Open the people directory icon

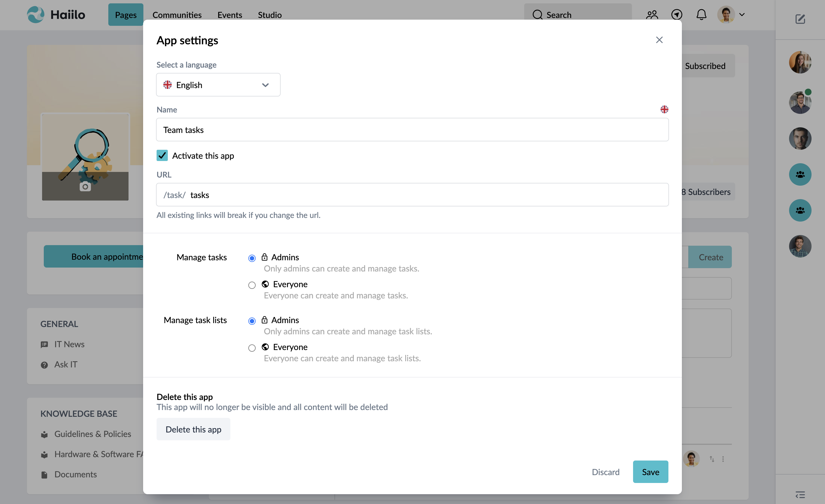click(x=652, y=14)
